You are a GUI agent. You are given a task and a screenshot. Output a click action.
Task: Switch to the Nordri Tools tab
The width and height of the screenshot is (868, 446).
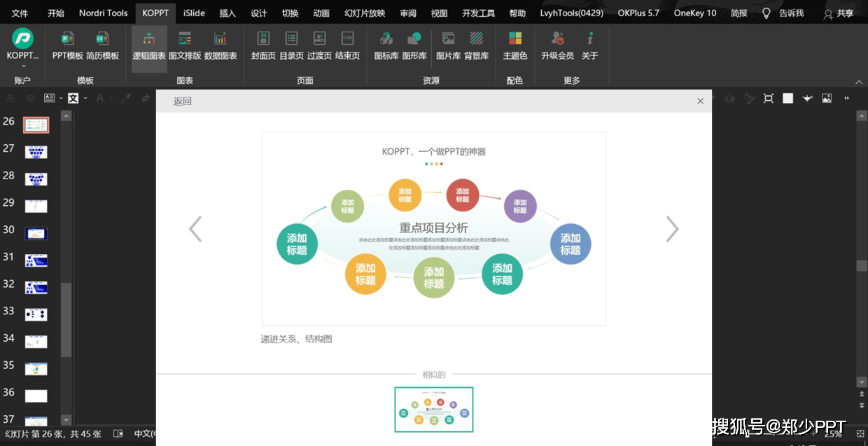coord(104,13)
